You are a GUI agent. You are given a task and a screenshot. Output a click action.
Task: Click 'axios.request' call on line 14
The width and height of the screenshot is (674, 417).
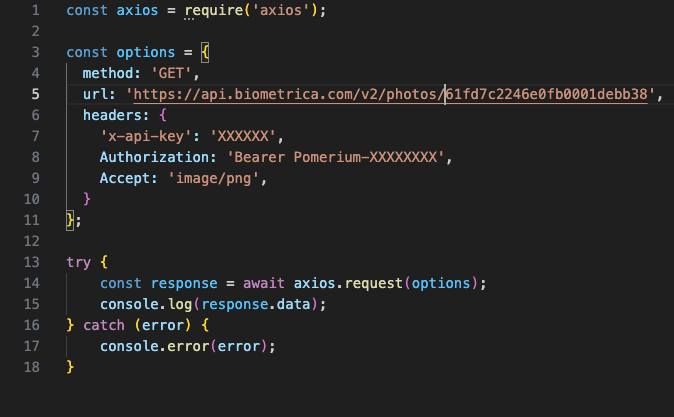348,283
